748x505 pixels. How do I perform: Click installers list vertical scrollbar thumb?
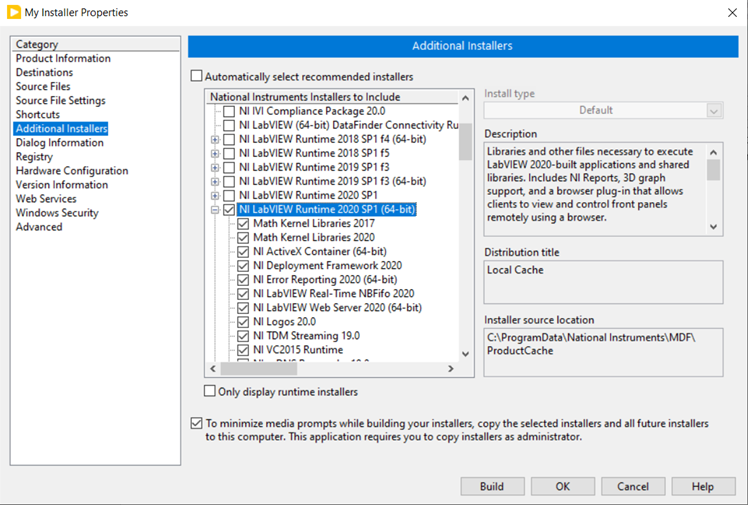click(466, 142)
